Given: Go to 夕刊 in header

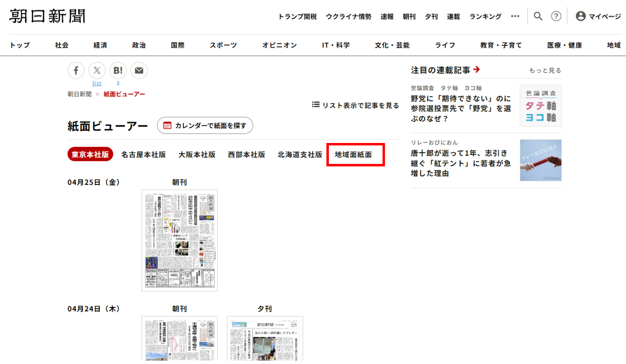Looking at the screenshot, I should 431,17.
